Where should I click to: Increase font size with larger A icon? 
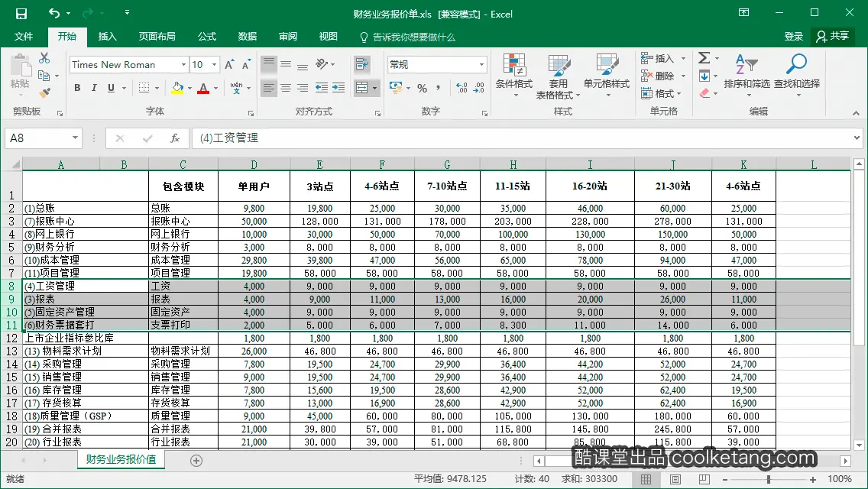point(229,65)
